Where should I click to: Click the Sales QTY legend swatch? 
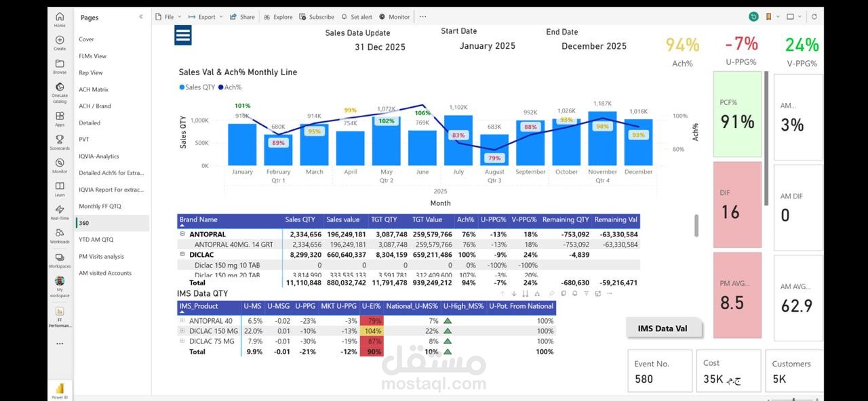182,87
